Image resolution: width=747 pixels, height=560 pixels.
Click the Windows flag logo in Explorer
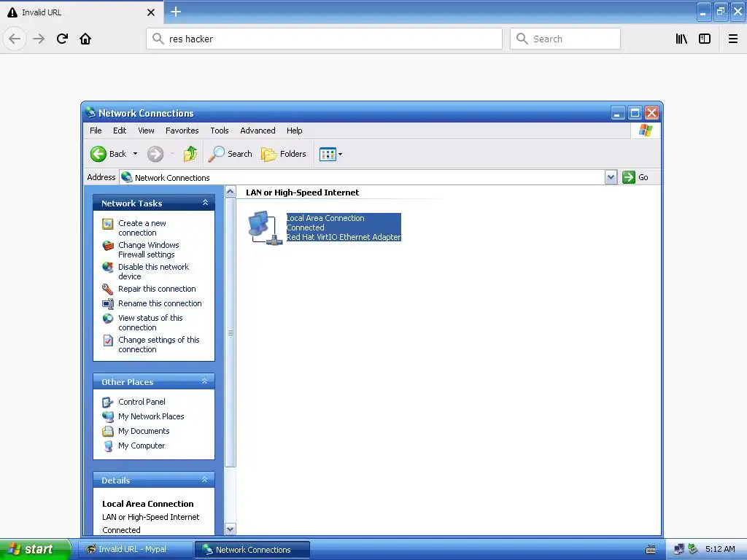646,131
